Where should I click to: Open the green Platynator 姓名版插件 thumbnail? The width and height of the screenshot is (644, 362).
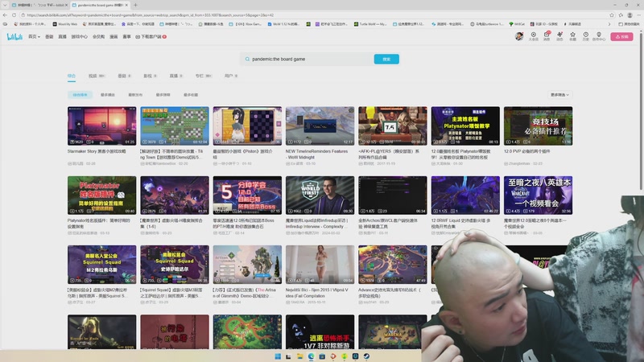(102, 195)
